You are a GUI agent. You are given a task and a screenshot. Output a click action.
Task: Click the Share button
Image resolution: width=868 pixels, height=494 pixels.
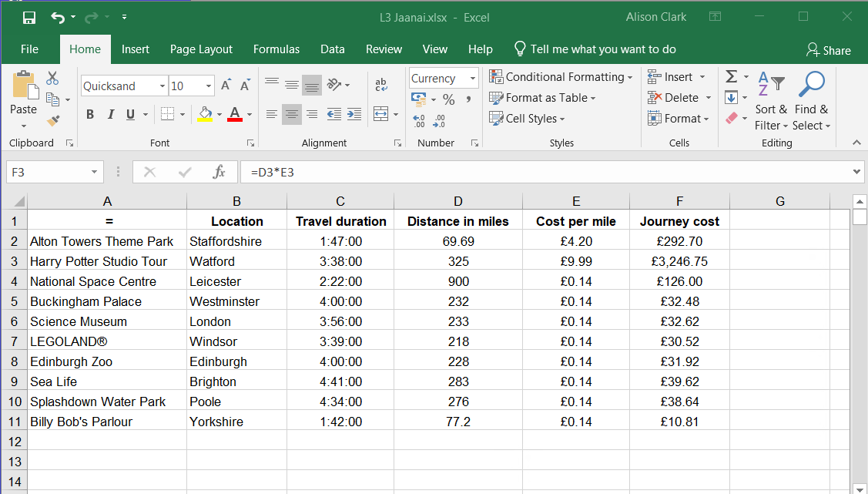829,50
